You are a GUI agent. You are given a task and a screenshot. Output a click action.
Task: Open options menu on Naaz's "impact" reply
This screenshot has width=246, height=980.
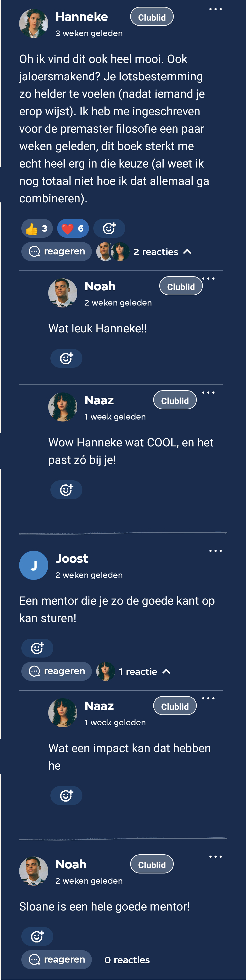coord(208,698)
